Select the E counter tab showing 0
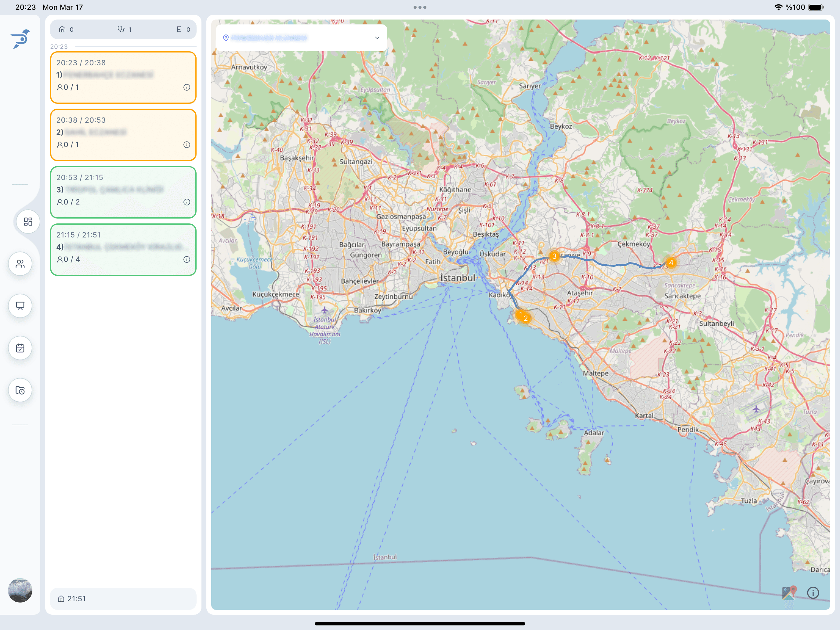 pyautogui.click(x=183, y=29)
